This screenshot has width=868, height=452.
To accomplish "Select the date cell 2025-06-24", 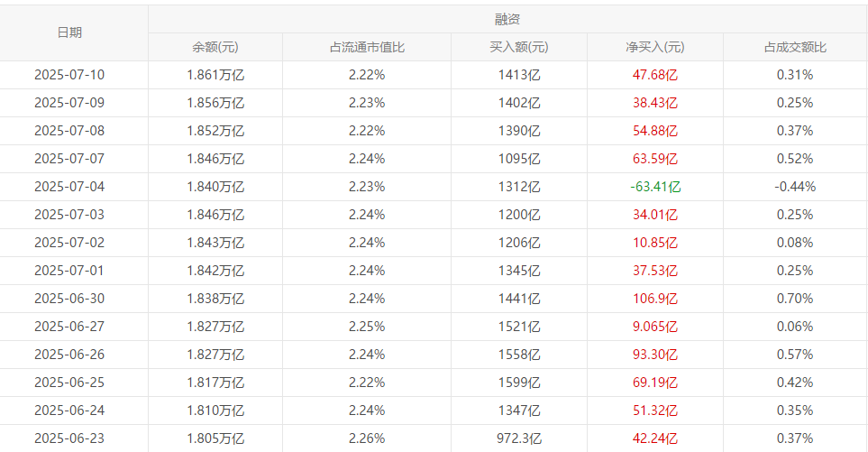I will tap(69, 410).
